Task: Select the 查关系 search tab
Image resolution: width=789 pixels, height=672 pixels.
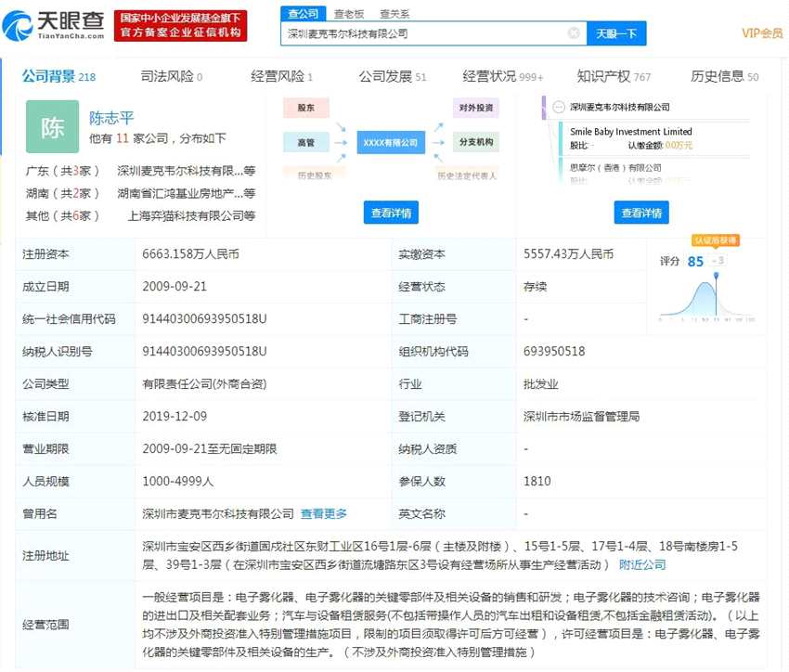Action: [x=394, y=14]
